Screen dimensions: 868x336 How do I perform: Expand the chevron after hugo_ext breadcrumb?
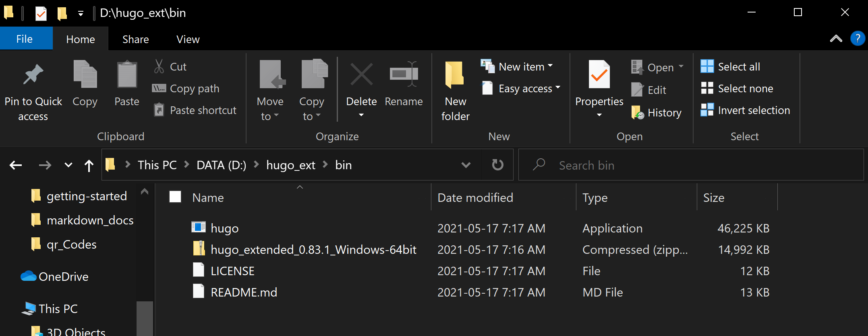pyautogui.click(x=325, y=164)
